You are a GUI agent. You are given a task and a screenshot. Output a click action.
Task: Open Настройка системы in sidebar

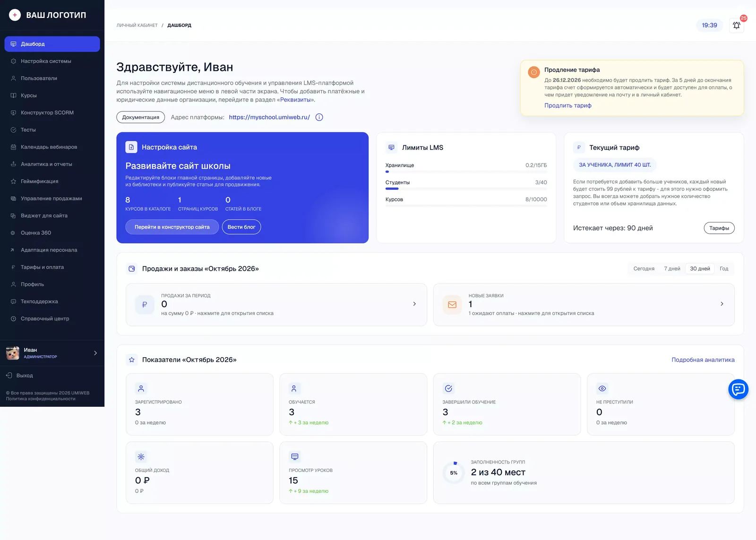click(x=52, y=61)
